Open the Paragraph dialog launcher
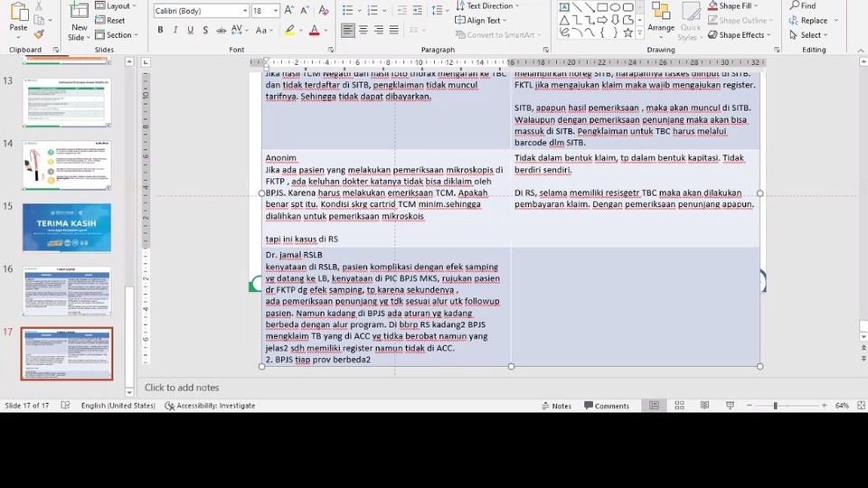The image size is (868, 488). pos(546,50)
